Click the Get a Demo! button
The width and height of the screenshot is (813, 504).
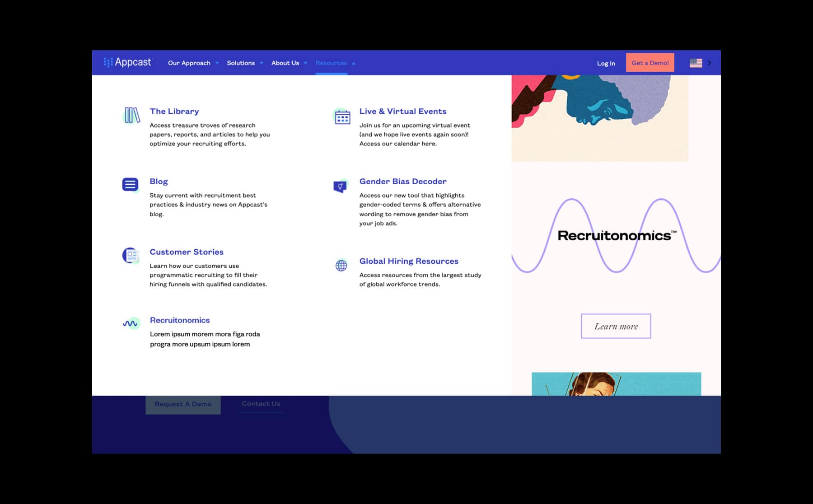click(x=649, y=62)
